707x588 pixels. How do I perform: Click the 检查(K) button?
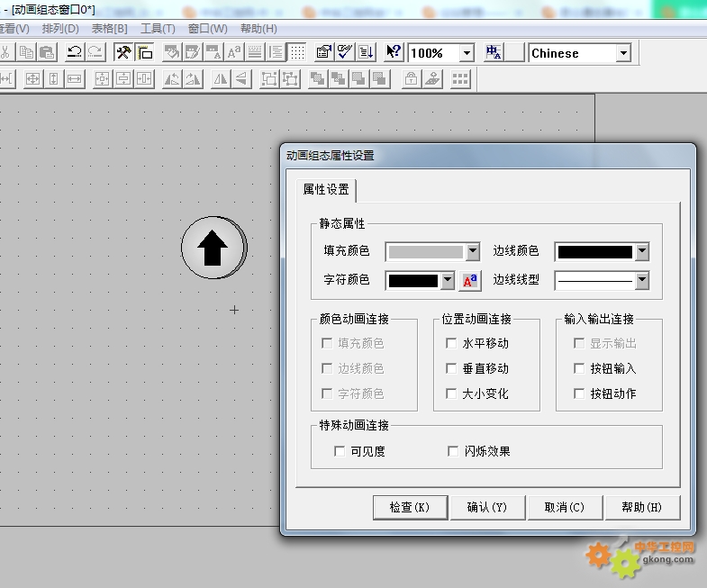pyautogui.click(x=410, y=507)
